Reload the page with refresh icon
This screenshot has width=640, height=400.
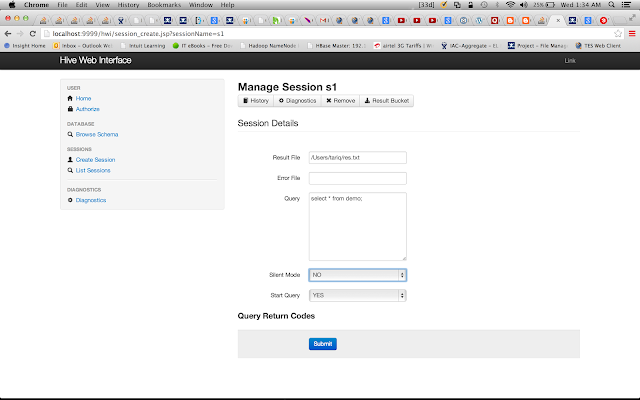tap(33, 33)
